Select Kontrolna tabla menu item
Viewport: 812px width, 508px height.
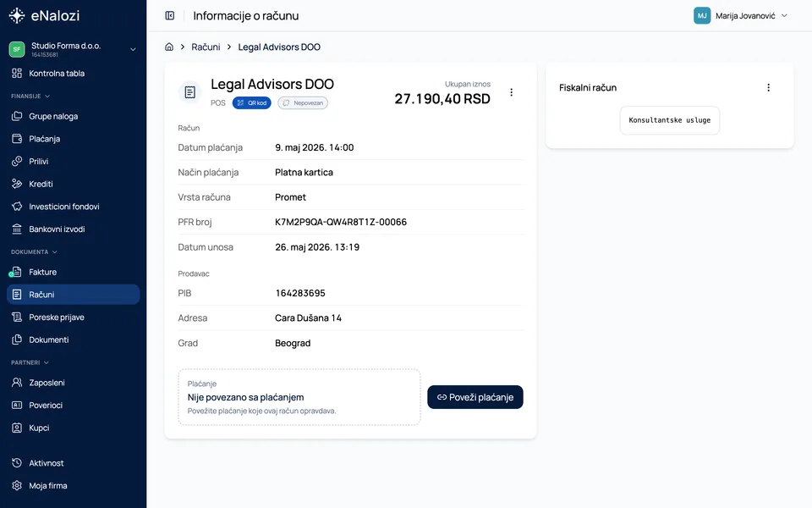[x=73, y=73]
